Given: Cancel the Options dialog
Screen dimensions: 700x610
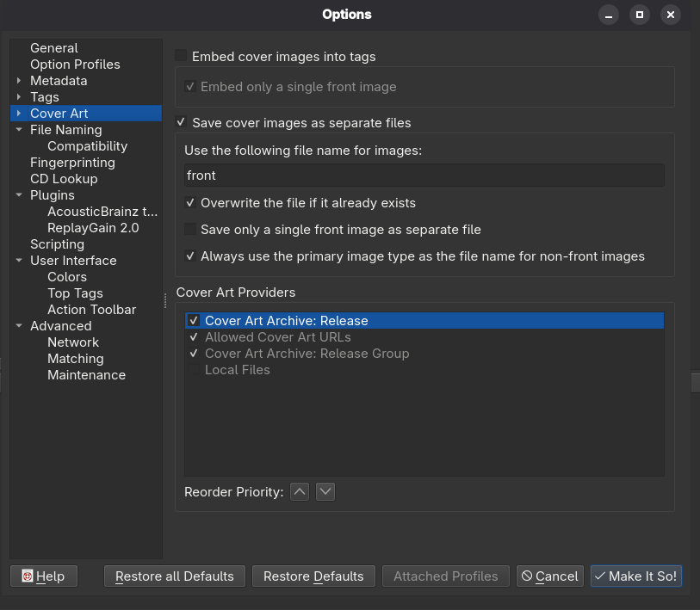Looking at the screenshot, I should click(x=550, y=576).
